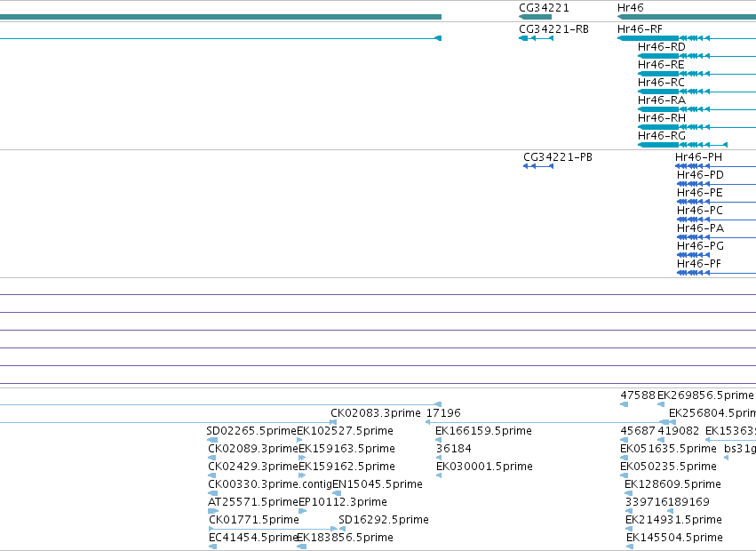Screen dimensions: 756x551
Task: Click EST EK128609.5prime
Action: [672, 485]
